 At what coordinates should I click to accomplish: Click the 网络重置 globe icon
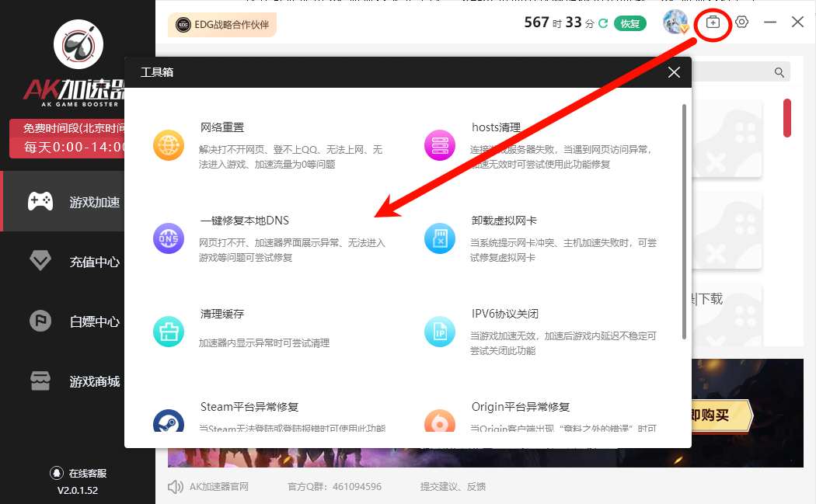(169, 145)
